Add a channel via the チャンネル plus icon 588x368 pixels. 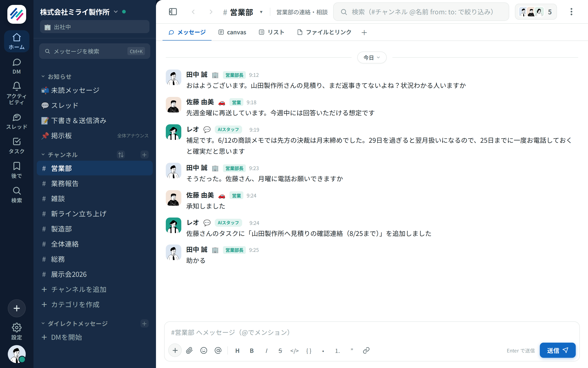[144, 155]
